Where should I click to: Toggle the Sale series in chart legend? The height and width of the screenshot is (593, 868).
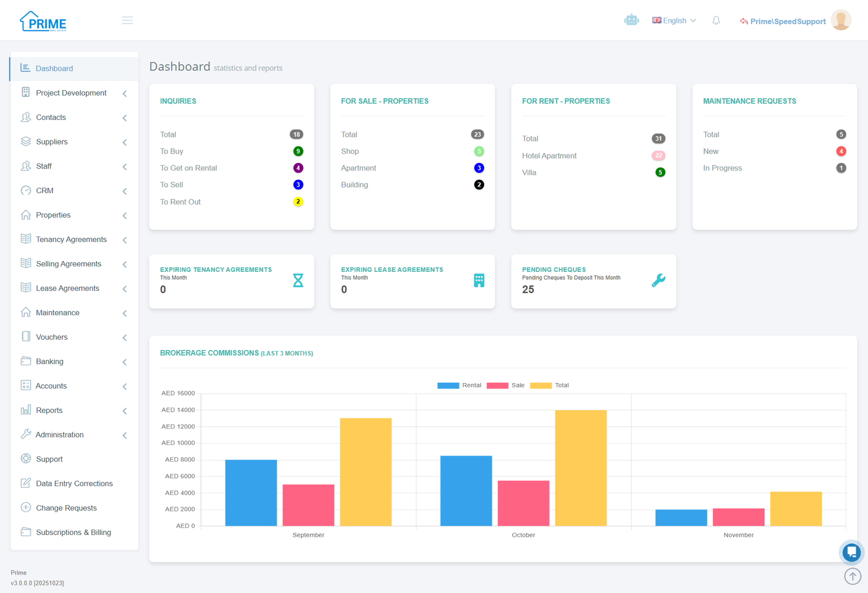point(506,385)
